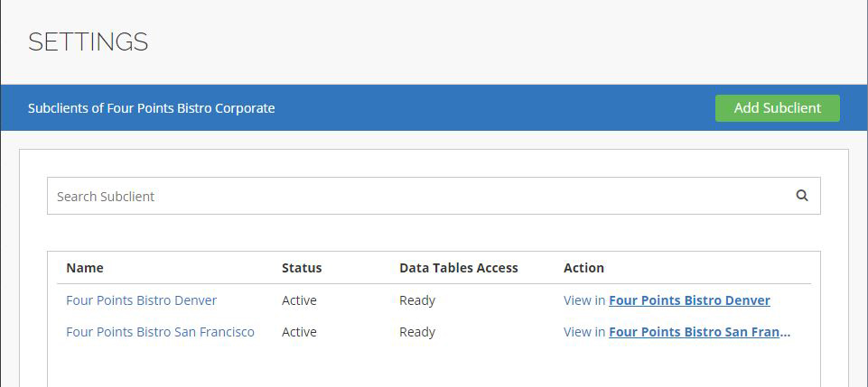Click Subclients of Four Points Bistro Corporate title
This screenshot has width=868, height=387.
click(x=151, y=108)
